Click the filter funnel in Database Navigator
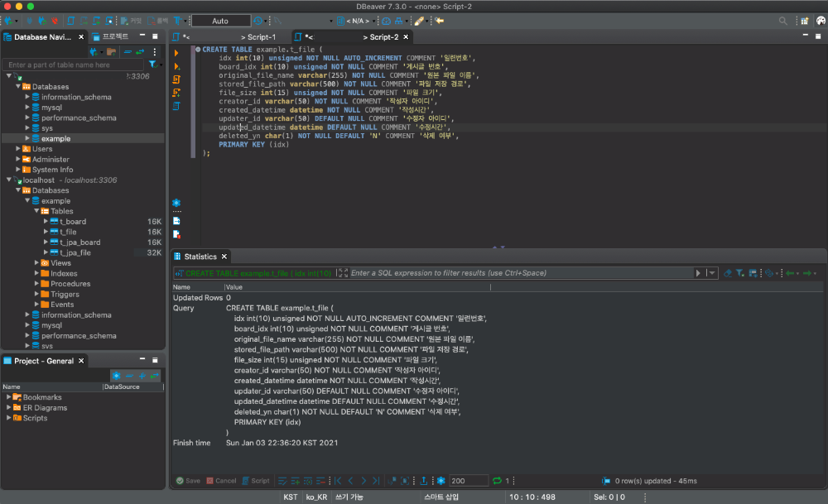The image size is (828, 504). 152,65
